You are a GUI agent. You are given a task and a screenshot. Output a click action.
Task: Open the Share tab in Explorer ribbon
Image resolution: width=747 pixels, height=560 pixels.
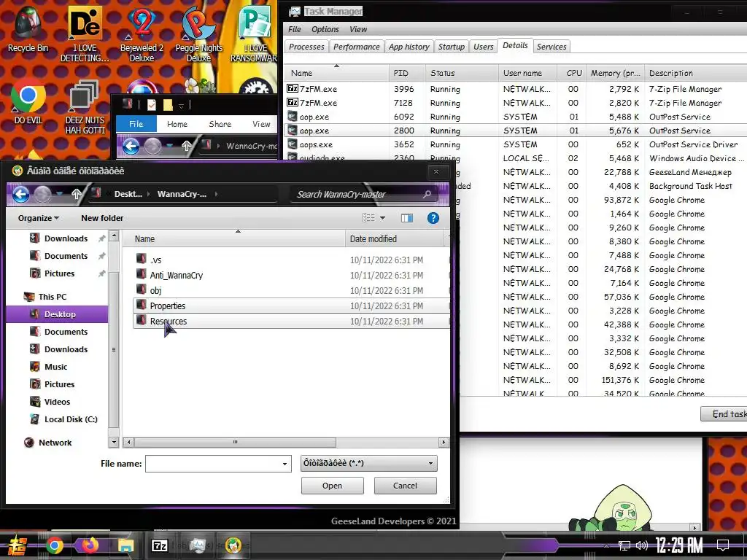click(x=220, y=124)
